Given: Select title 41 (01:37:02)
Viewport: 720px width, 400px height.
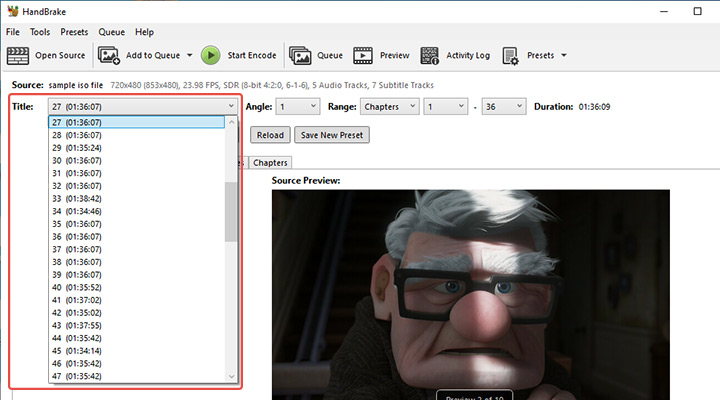Looking at the screenshot, I should coord(136,300).
